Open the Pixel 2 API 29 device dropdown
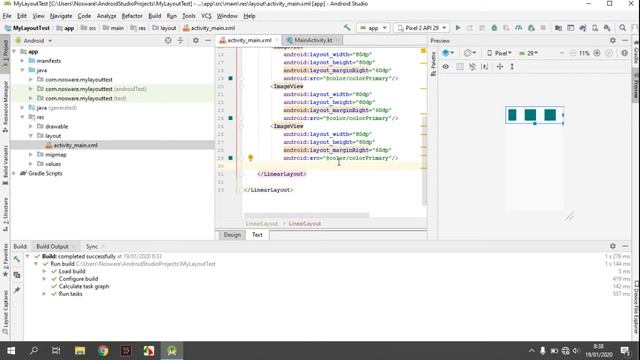Image resolution: width=640 pixels, height=360 pixels. 422,28
